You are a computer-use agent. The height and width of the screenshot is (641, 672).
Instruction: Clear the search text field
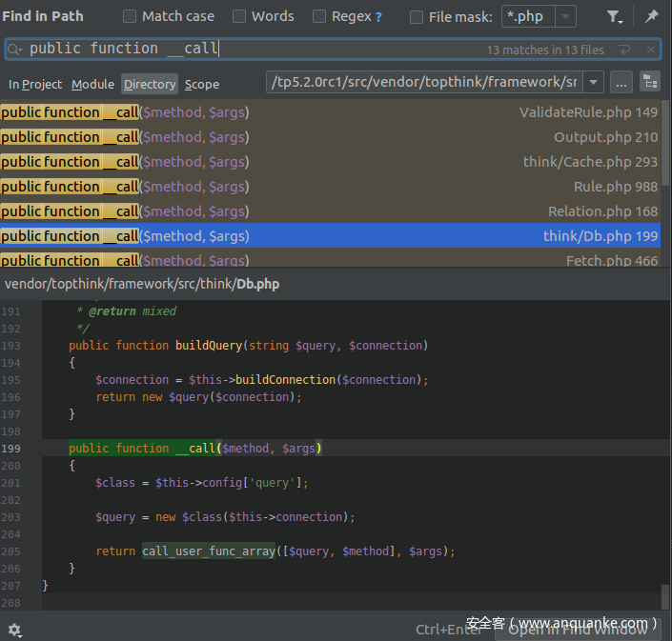point(651,50)
